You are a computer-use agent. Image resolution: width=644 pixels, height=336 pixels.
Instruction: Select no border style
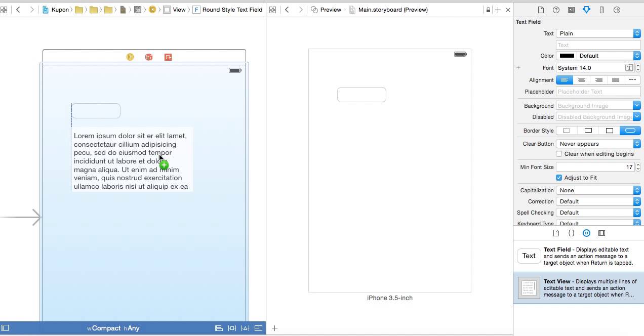click(x=567, y=131)
